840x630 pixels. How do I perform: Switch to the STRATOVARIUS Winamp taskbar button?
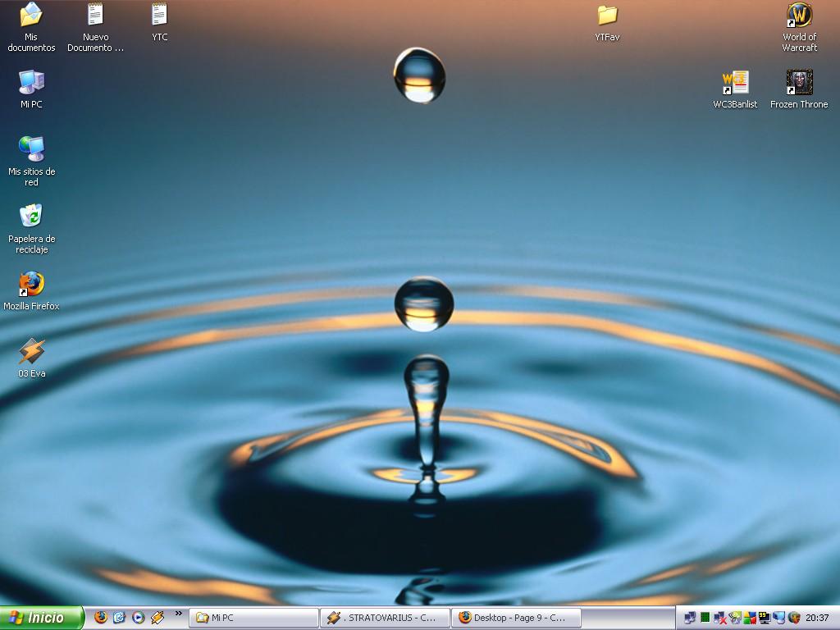385,618
